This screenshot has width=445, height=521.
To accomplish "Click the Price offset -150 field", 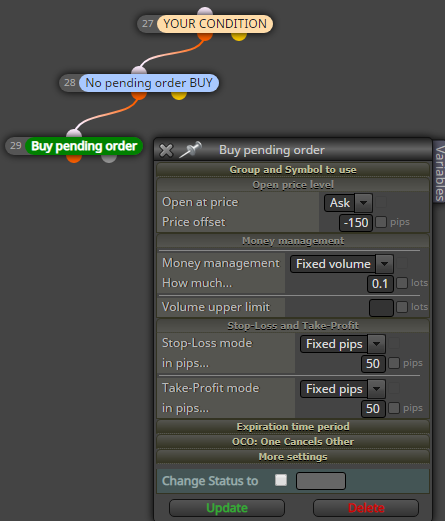I will pyautogui.click(x=356, y=223).
